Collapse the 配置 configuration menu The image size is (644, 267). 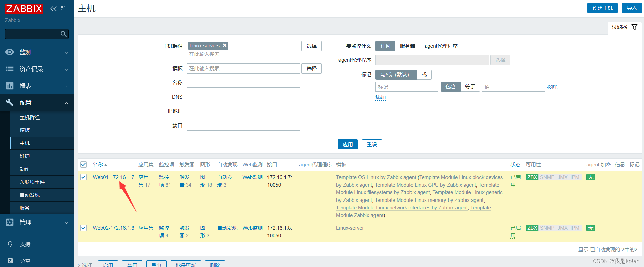coord(36,103)
